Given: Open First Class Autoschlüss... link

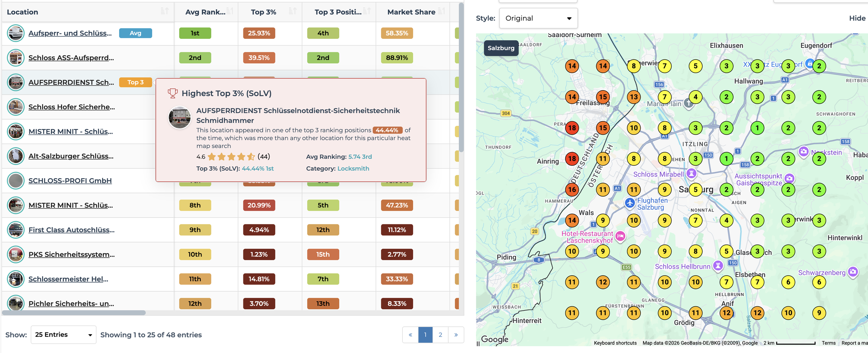Looking at the screenshot, I should (x=72, y=230).
